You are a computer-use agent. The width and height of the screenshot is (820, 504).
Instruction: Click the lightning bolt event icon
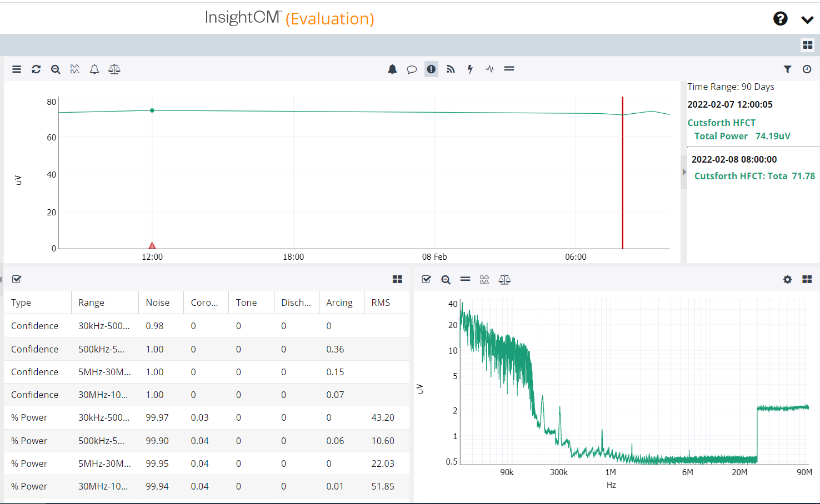click(x=470, y=69)
